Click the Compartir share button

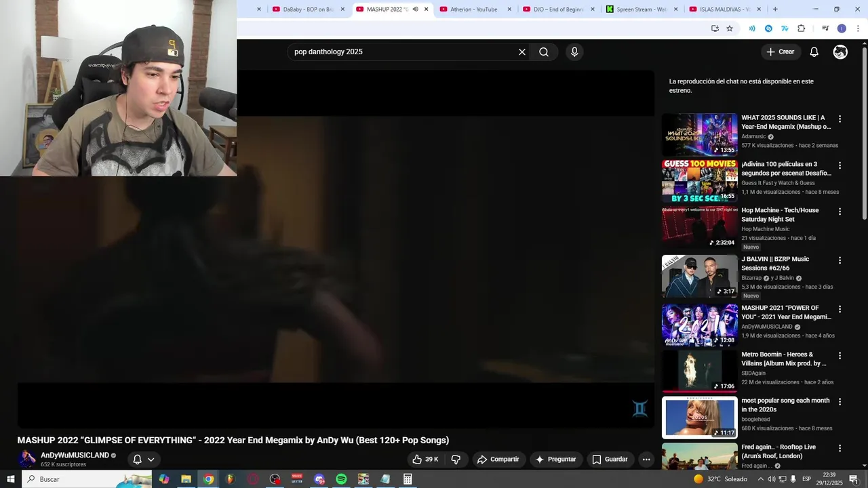coord(498,460)
